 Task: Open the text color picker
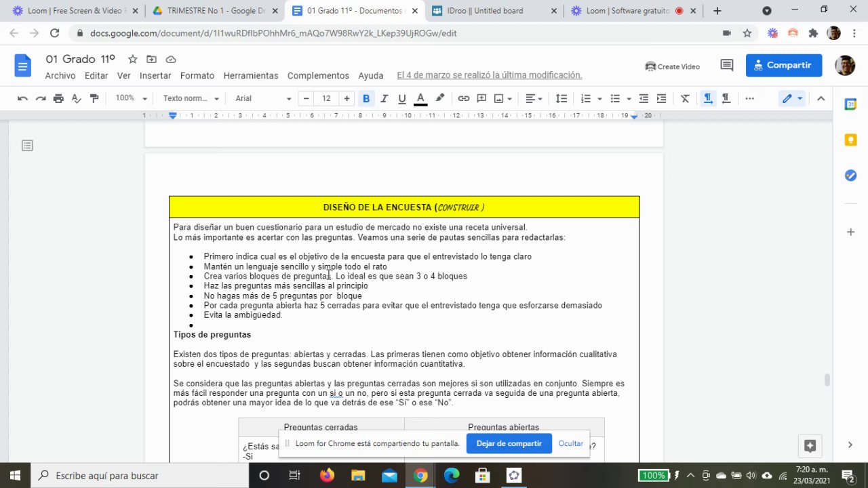point(420,98)
